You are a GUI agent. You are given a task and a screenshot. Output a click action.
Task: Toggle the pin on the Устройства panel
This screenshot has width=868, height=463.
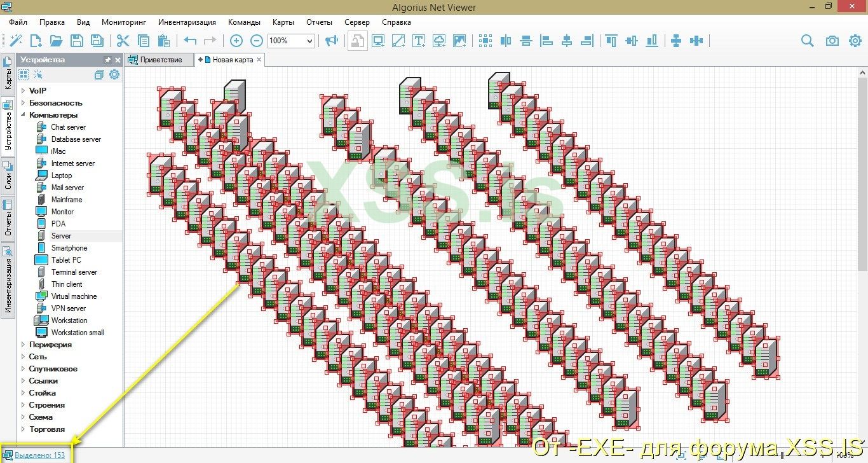(x=107, y=60)
